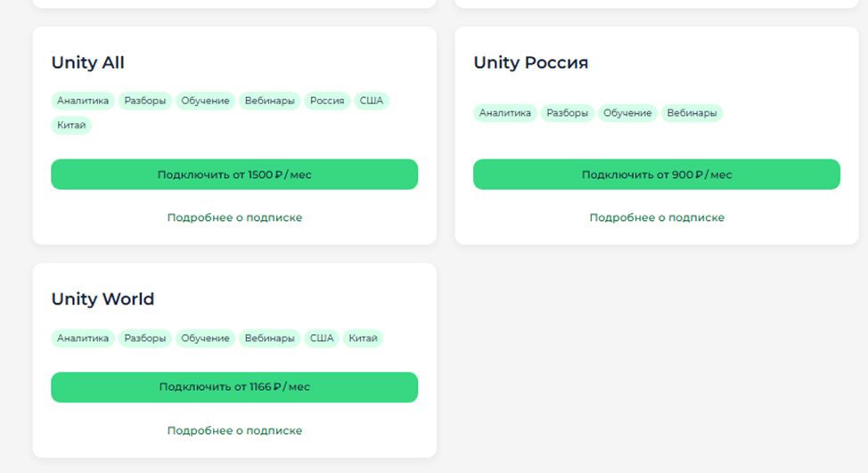Viewport: 868px width, 473px height.
Task: Choose the Китай tag in Unity All card
Action: click(71, 126)
